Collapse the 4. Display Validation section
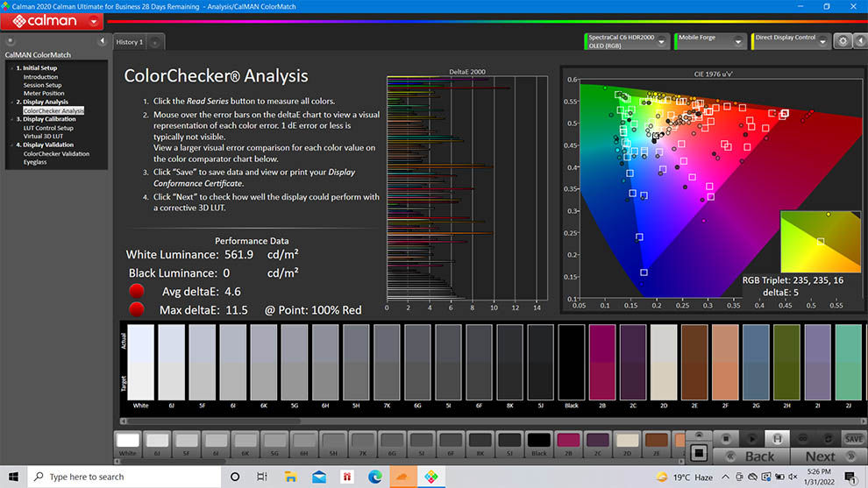The image size is (868, 488). tap(12, 145)
